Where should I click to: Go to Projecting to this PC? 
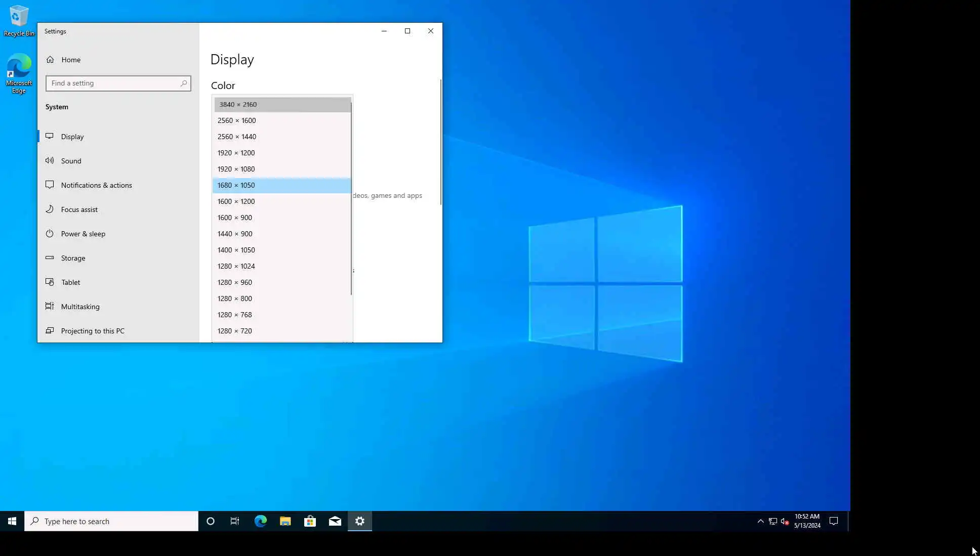[x=92, y=331]
